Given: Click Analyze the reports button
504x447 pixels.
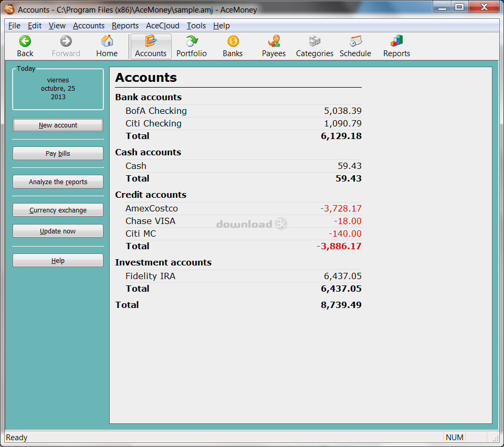Looking at the screenshot, I should (x=58, y=182).
